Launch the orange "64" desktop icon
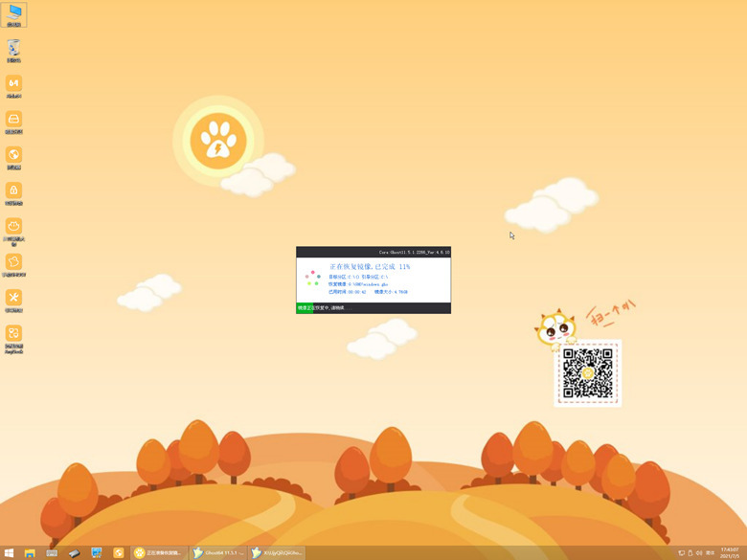This screenshot has width=747, height=560. pos(14,84)
